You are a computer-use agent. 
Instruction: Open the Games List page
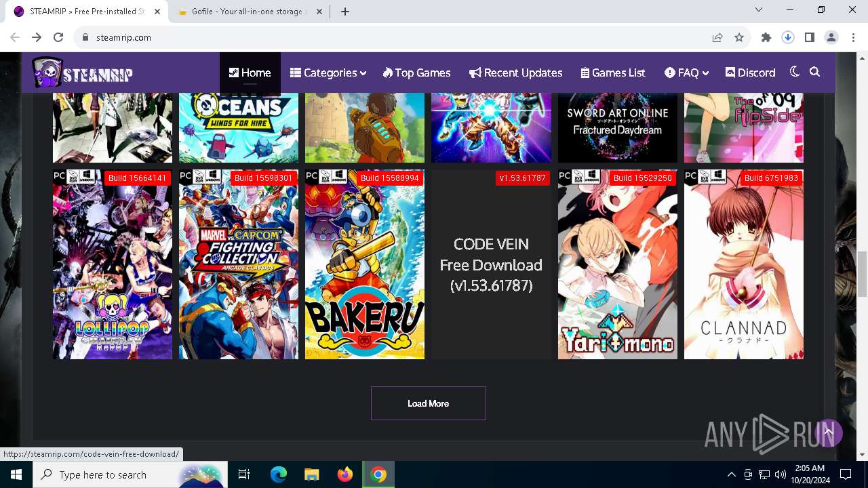tap(613, 73)
